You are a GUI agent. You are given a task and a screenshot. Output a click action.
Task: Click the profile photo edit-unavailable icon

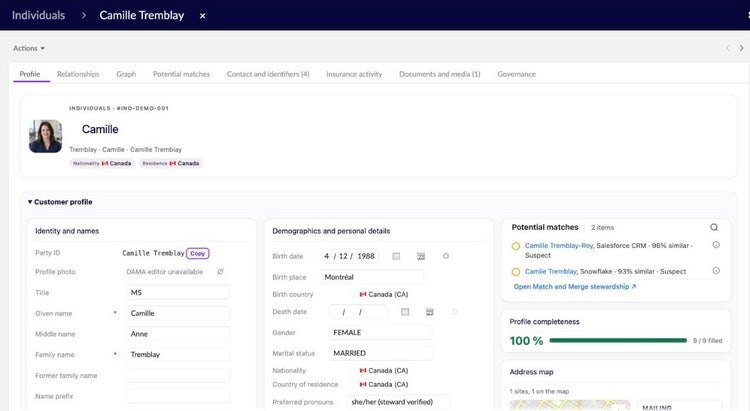click(x=221, y=272)
